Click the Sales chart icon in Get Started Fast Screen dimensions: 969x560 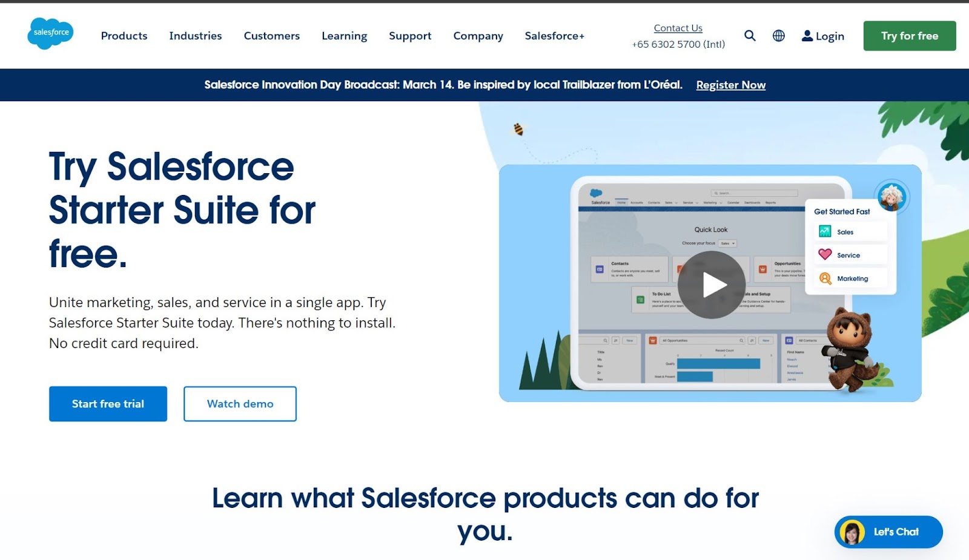click(x=825, y=231)
